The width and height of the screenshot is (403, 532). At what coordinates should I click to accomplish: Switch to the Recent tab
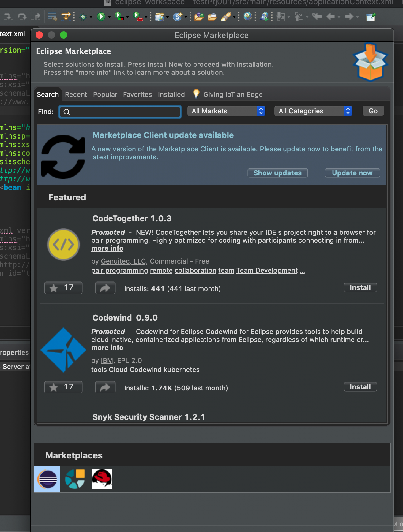click(x=76, y=94)
